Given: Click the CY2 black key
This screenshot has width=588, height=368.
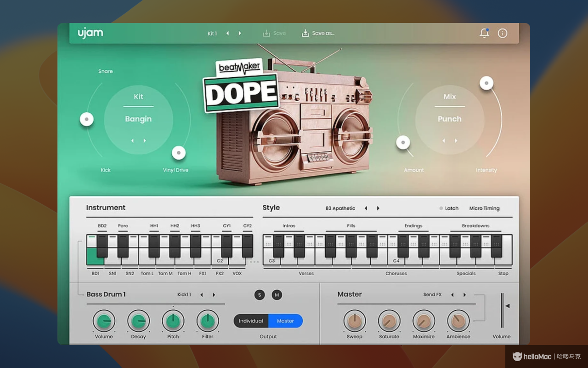Looking at the screenshot, I should tap(248, 246).
